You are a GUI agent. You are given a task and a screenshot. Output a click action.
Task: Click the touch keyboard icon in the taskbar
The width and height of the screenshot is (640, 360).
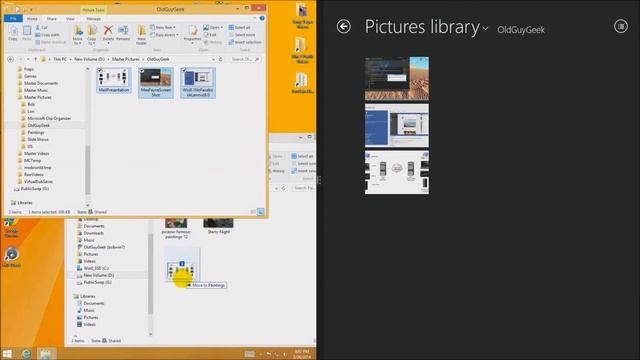click(x=249, y=354)
